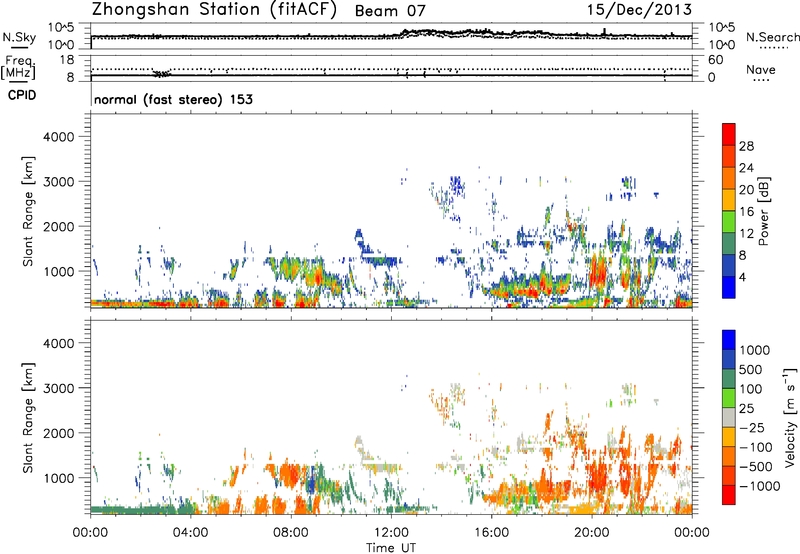
Task: Pick the bright blue bottom Power colorbar swatch
Action: pyautogui.click(x=729, y=287)
